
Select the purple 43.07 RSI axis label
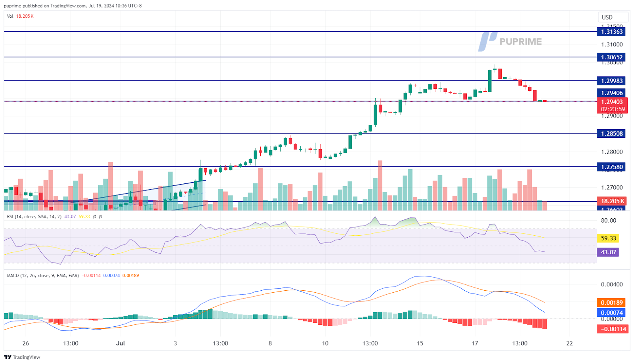pyautogui.click(x=608, y=252)
